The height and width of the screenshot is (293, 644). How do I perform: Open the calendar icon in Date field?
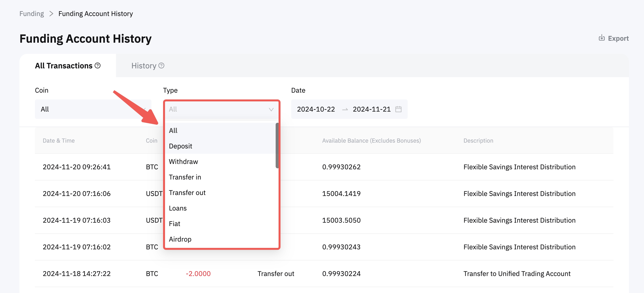click(398, 109)
